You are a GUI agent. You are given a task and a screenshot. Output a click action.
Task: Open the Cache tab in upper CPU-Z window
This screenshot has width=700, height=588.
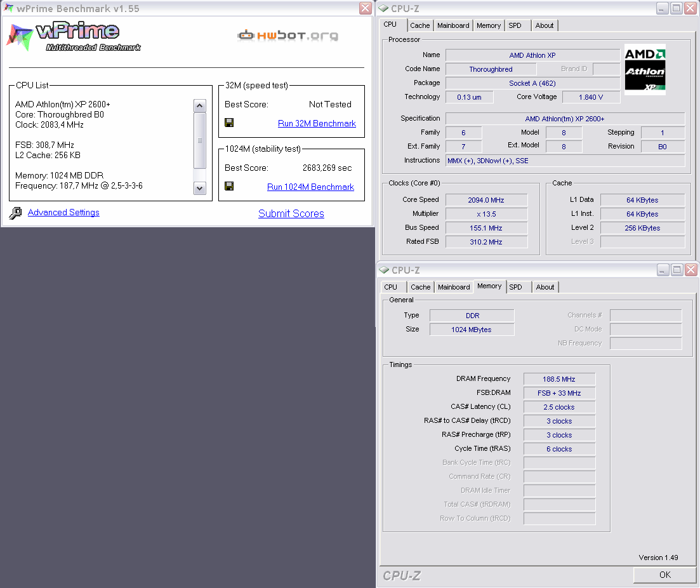pos(419,25)
